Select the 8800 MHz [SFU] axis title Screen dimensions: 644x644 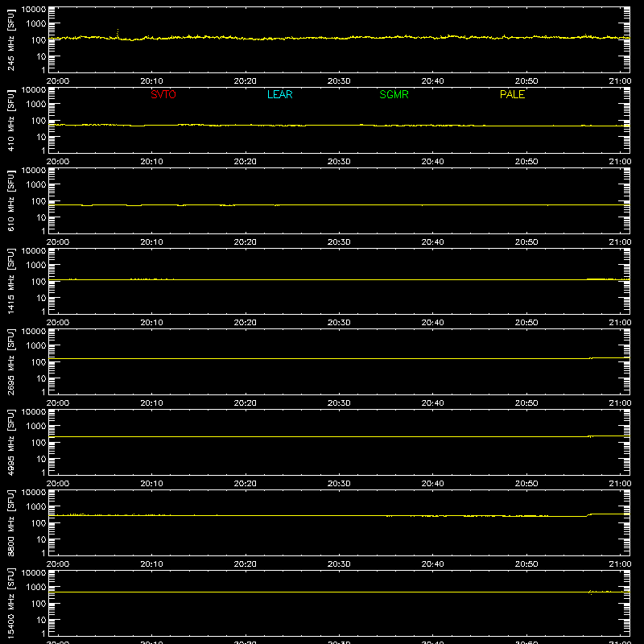(x=11, y=522)
